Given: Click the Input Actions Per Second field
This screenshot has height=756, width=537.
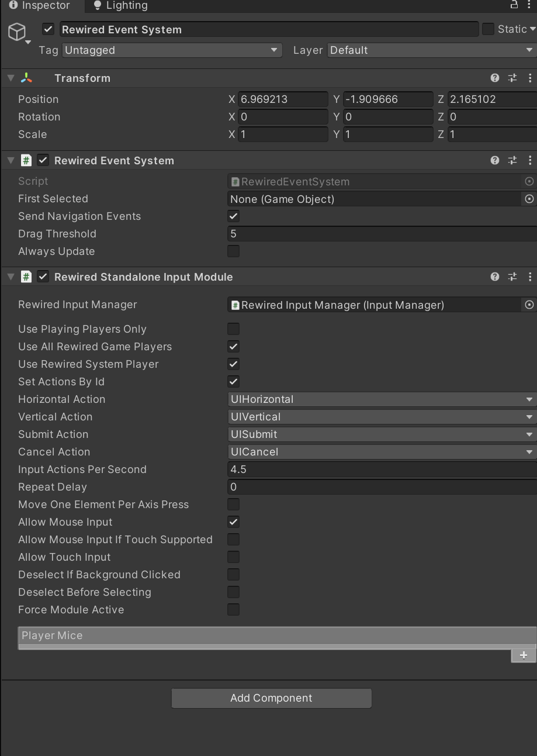Looking at the screenshot, I should (382, 470).
